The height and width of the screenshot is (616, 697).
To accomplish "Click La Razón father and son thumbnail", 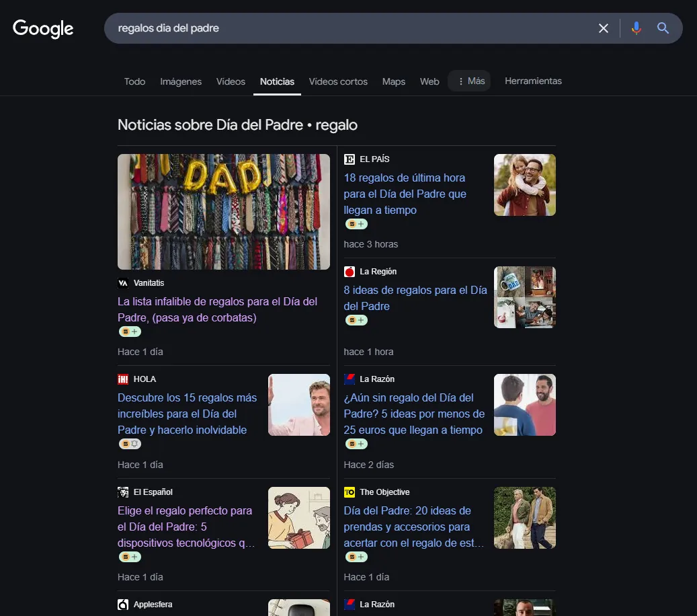I will pos(524,405).
